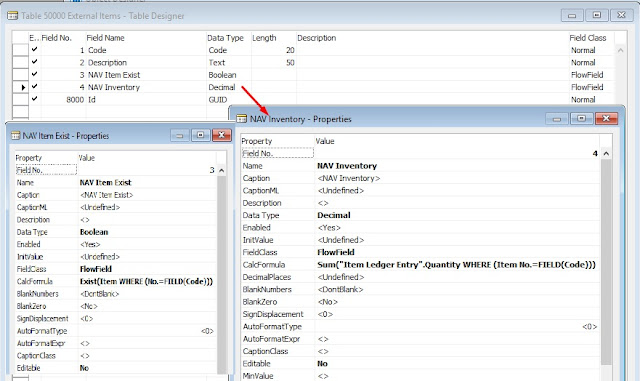The height and width of the screenshot is (381, 640).
Task: Click the NAV Item Exist Properties window icon
Action: click(x=16, y=136)
